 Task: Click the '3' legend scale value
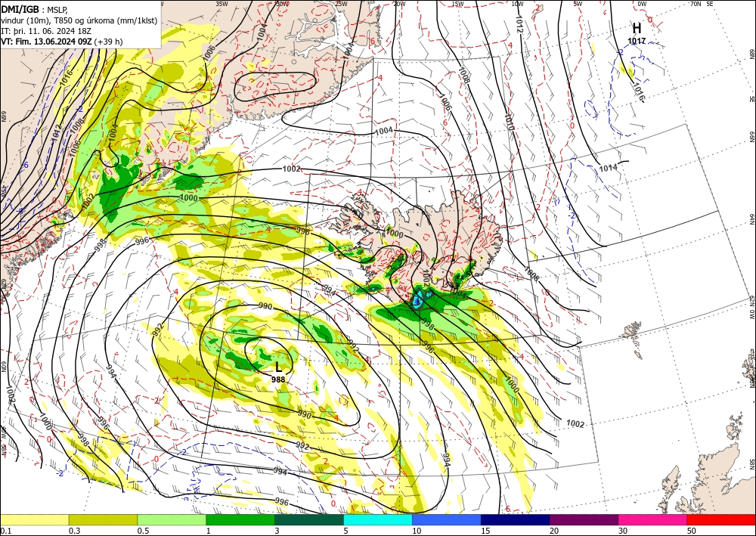click(x=277, y=531)
